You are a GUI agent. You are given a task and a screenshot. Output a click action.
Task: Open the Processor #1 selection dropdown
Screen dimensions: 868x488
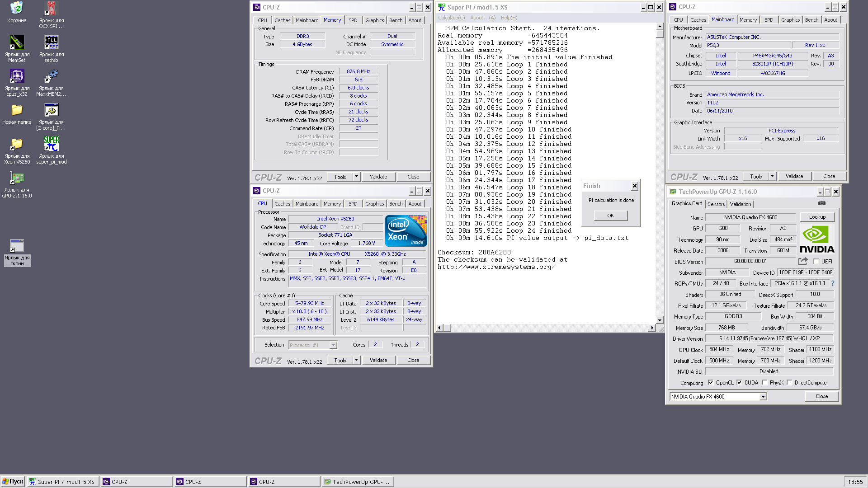333,345
